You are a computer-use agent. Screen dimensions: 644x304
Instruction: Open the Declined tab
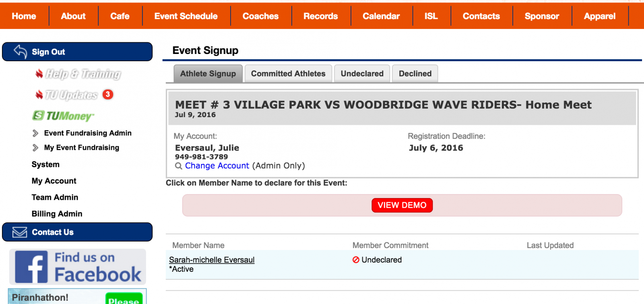[x=415, y=74]
